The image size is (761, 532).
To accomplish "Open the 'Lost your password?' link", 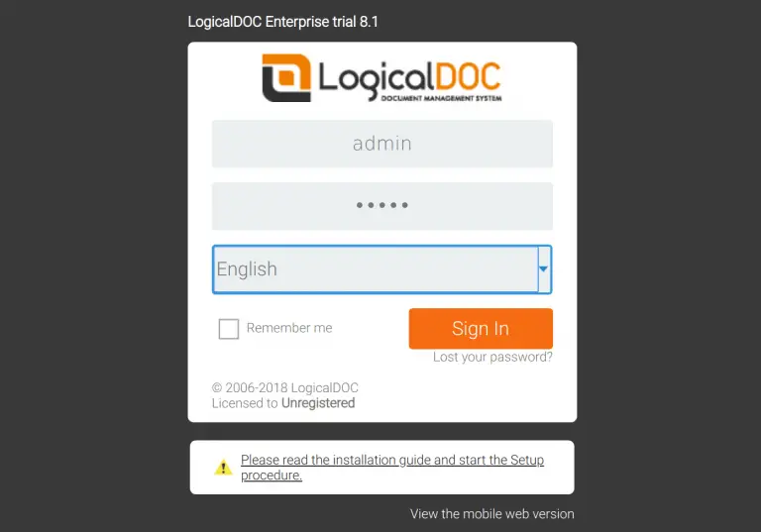I will tap(492, 358).
